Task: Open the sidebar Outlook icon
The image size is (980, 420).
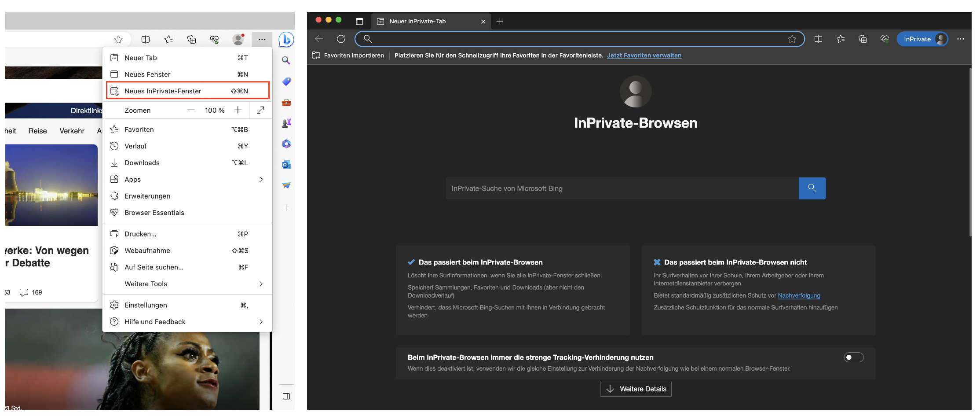Action: tap(286, 165)
